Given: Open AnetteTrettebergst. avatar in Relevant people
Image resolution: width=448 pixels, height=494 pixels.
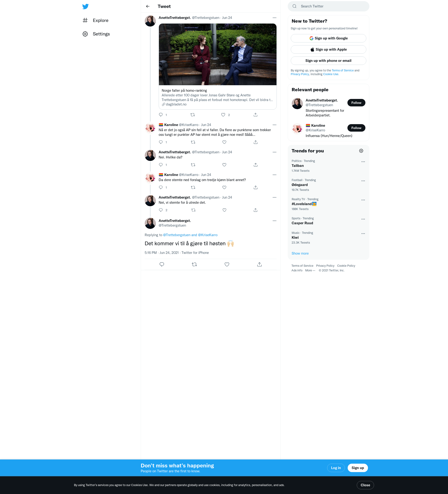Looking at the screenshot, I should (x=297, y=104).
